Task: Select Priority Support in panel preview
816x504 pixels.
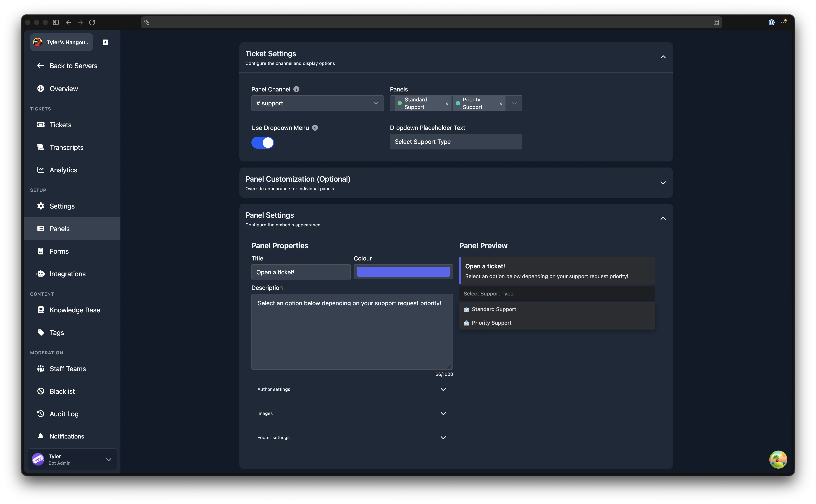Action: coord(557,323)
